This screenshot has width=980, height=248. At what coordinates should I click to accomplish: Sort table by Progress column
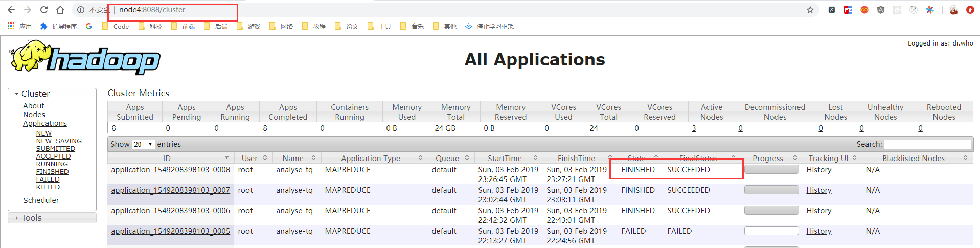click(x=771, y=158)
